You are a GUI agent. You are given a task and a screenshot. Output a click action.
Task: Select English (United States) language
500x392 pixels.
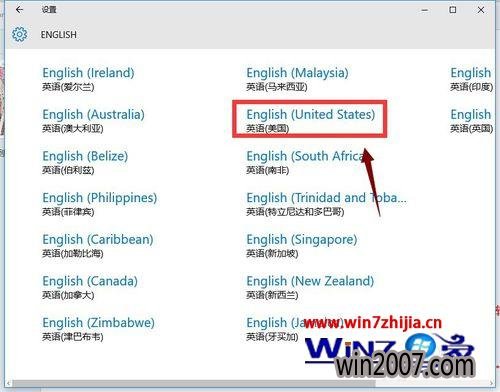(x=310, y=120)
